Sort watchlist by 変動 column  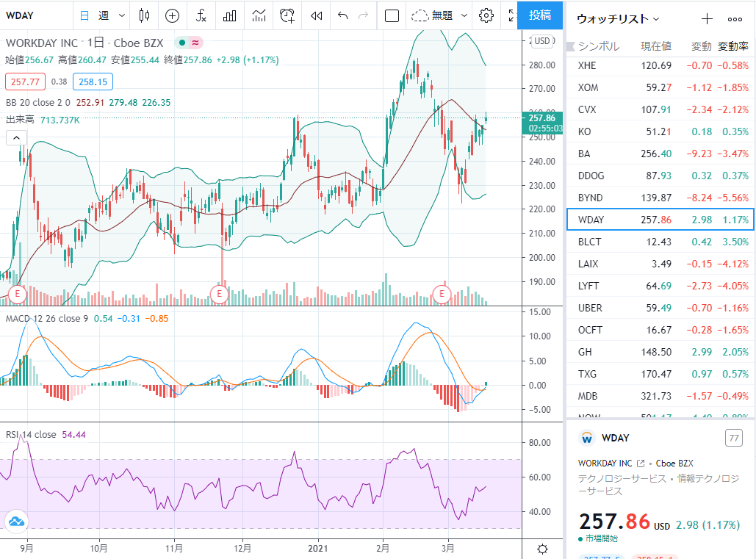(701, 46)
